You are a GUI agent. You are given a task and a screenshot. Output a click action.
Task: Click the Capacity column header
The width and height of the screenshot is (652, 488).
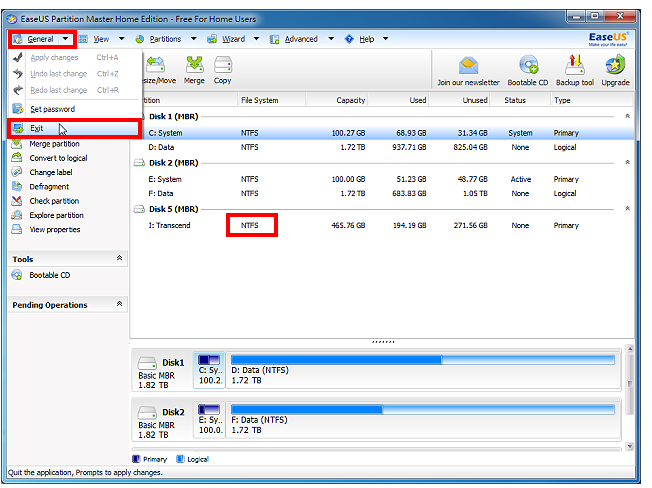click(x=337, y=100)
